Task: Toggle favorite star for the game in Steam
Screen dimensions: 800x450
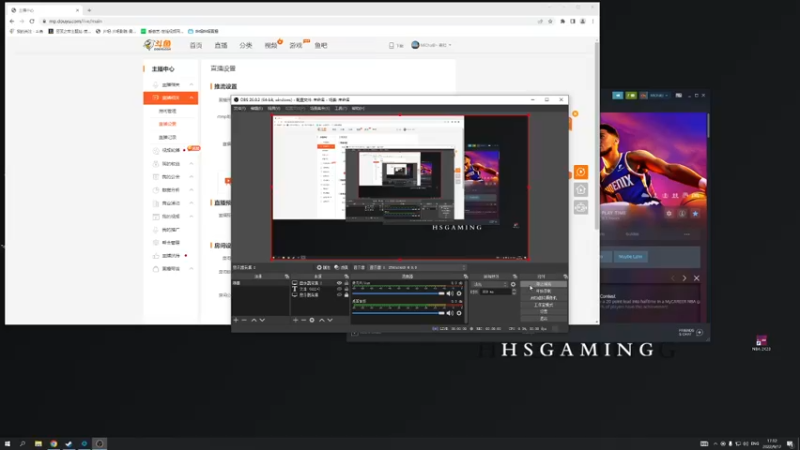Action: tap(695, 213)
